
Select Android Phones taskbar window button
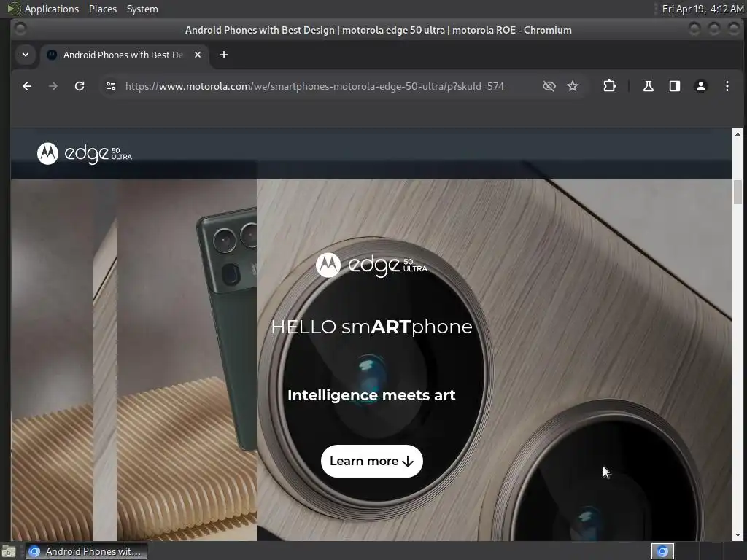pyautogui.click(x=86, y=551)
